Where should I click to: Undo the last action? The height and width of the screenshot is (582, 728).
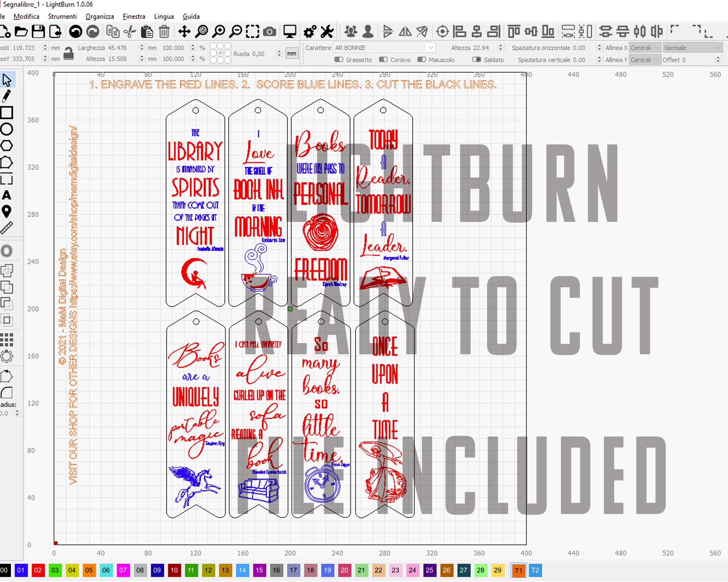pyautogui.click(x=75, y=32)
